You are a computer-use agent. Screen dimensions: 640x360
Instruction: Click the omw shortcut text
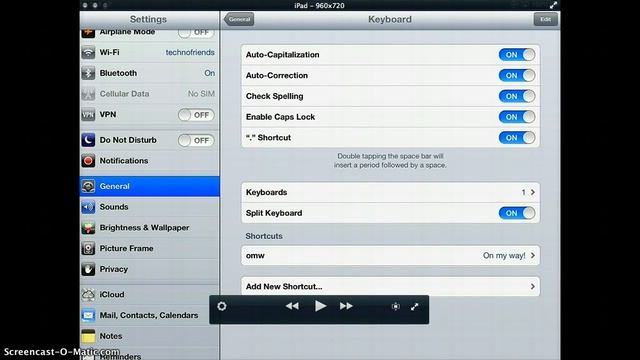(x=255, y=256)
